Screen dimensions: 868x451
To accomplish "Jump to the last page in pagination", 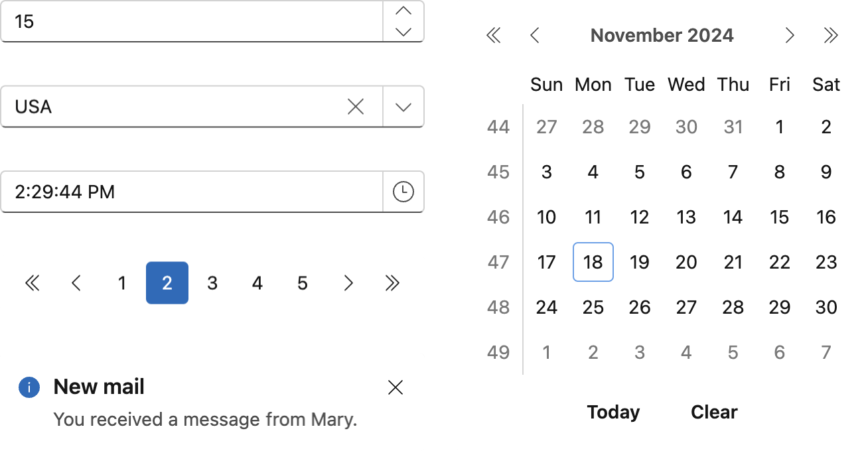I will (x=392, y=283).
